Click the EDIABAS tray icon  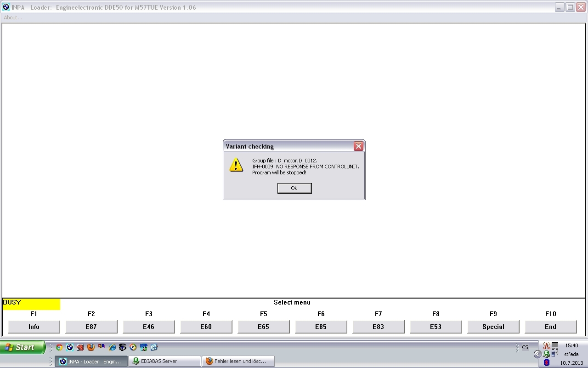(547, 354)
